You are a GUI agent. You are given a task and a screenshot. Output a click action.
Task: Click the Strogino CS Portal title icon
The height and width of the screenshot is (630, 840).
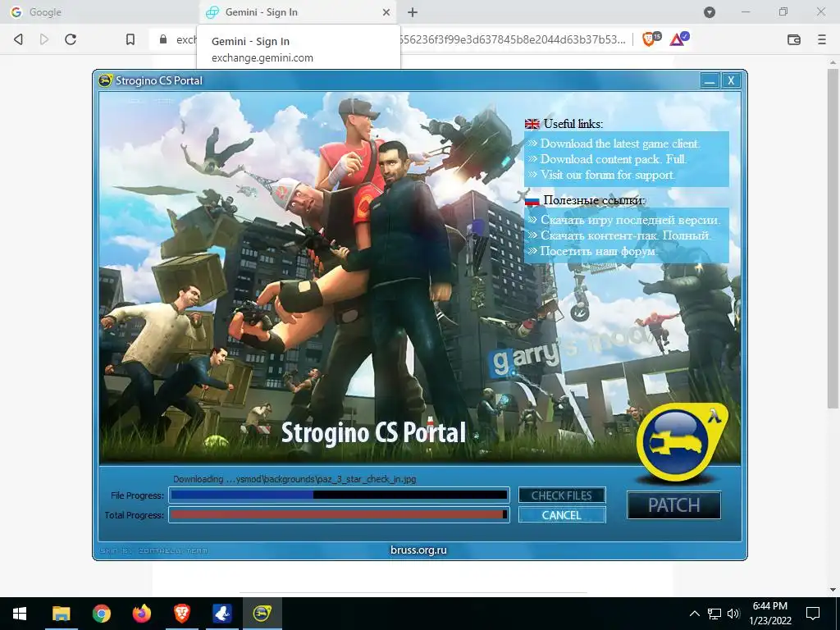106,80
